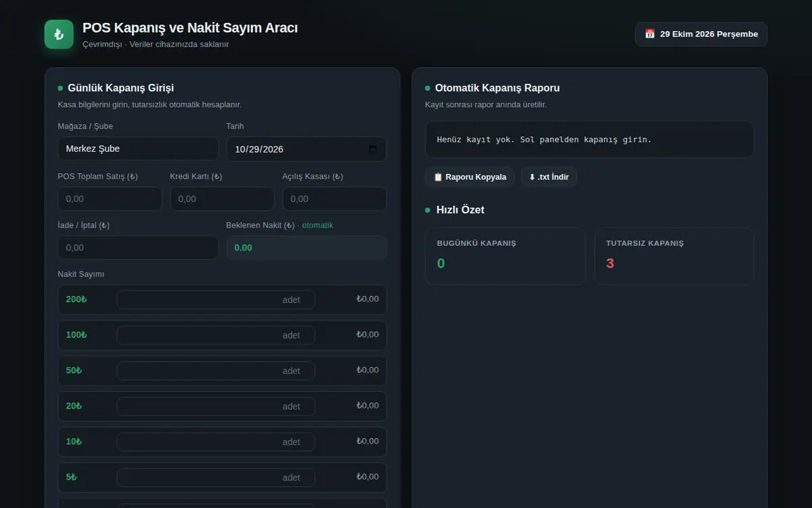Click the 10₺ row total ₺0,00

tap(367, 441)
